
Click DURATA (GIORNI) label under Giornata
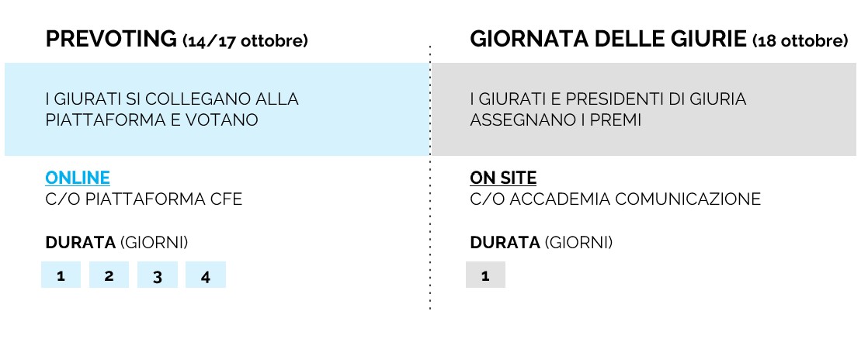[541, 243]
